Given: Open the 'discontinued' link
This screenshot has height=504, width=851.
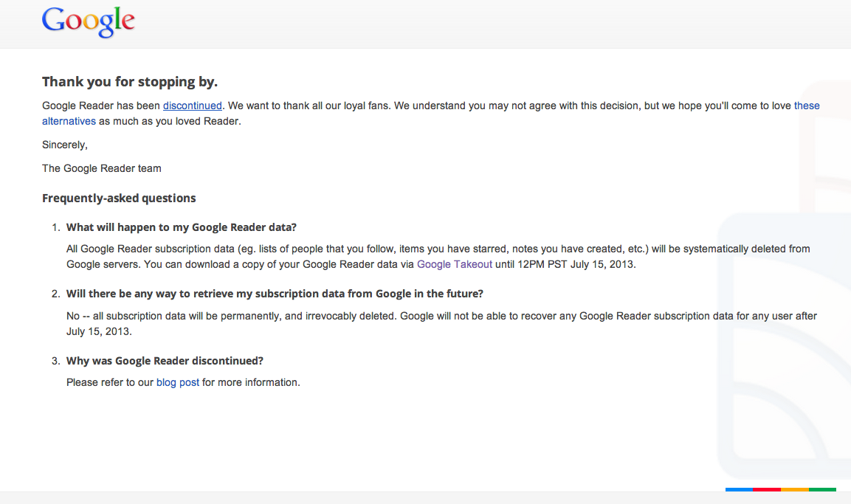Looking at the screenshot, I should (192, 106).
